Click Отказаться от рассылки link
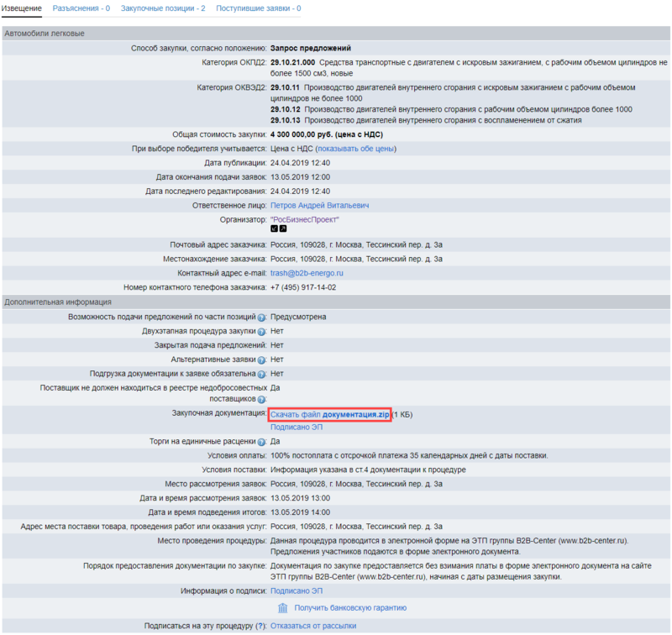This screenshot has height=635, width=672. (x=313, y=626)
